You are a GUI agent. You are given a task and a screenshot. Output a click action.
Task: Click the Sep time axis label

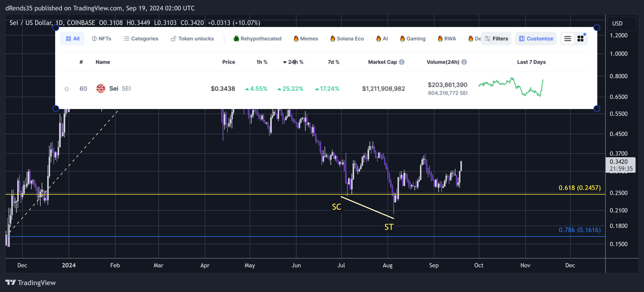(434, 265)
